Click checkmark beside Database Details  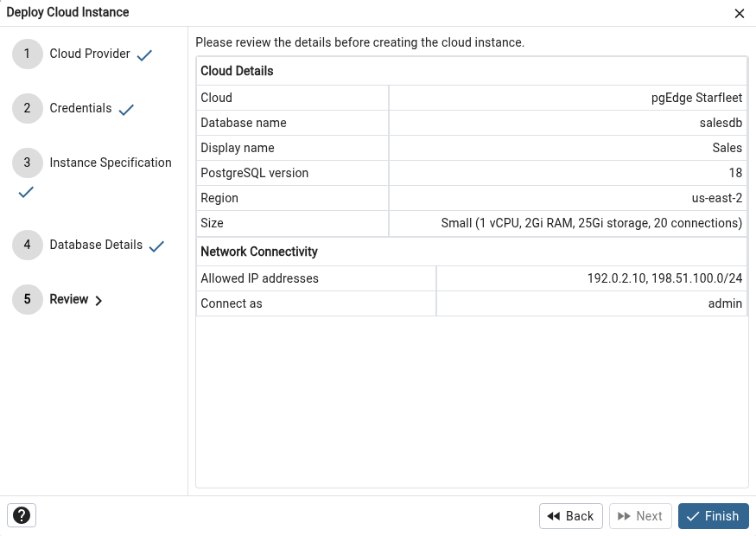pos(156,246)
